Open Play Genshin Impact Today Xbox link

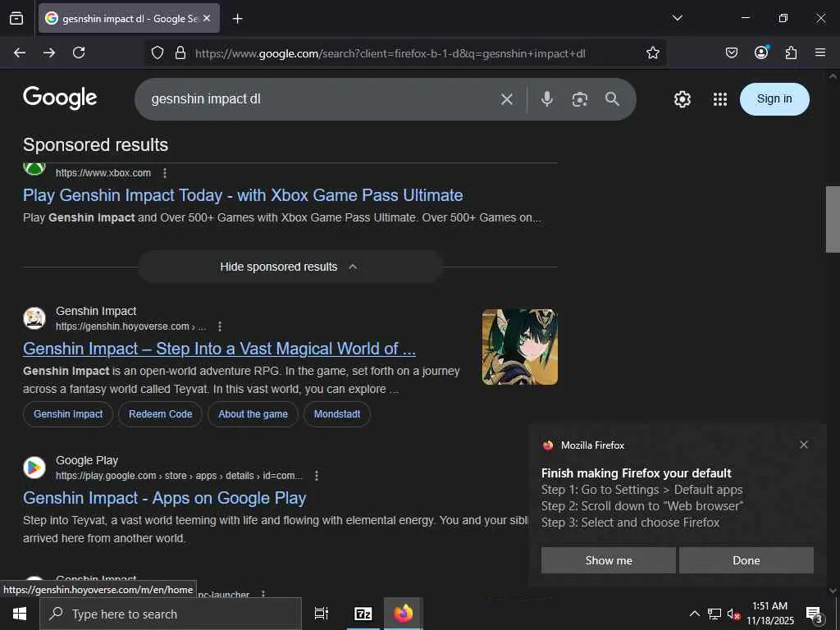[x=243, y=195]
